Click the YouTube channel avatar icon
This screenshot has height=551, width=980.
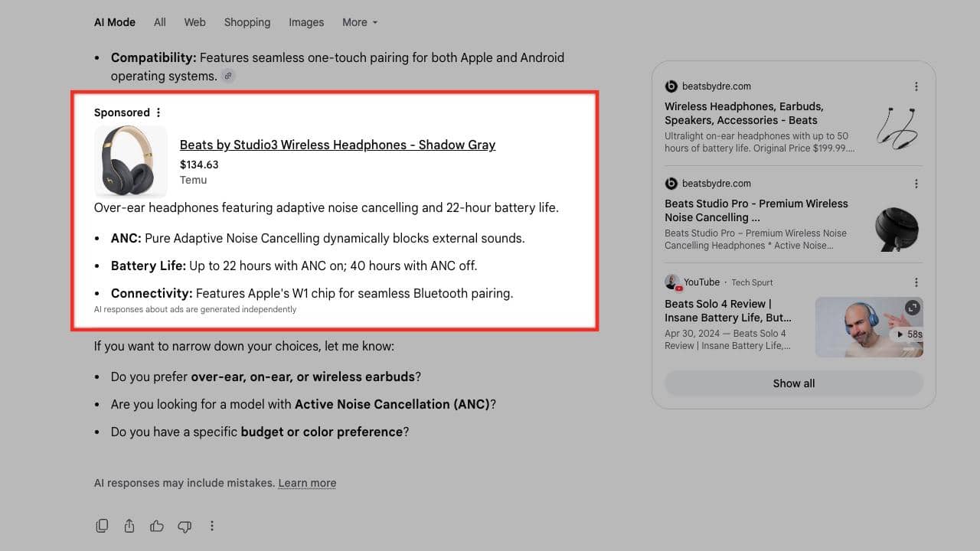pos(673,282)
